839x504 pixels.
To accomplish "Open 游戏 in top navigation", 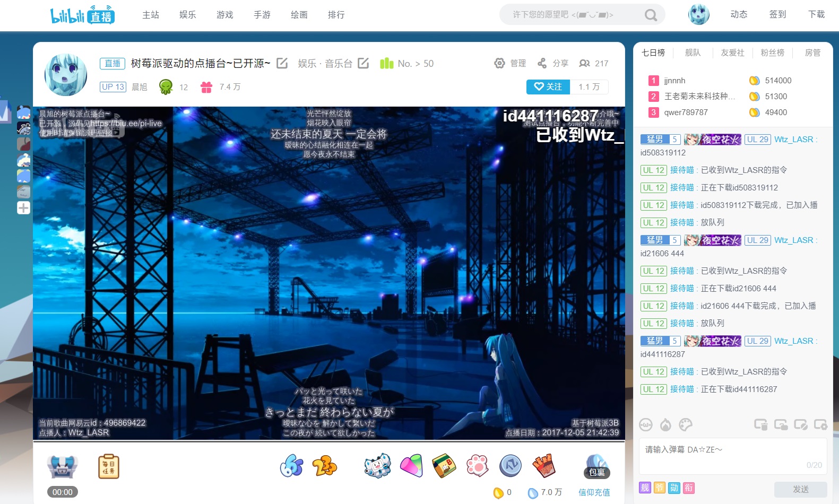I will tap(225, 15).
